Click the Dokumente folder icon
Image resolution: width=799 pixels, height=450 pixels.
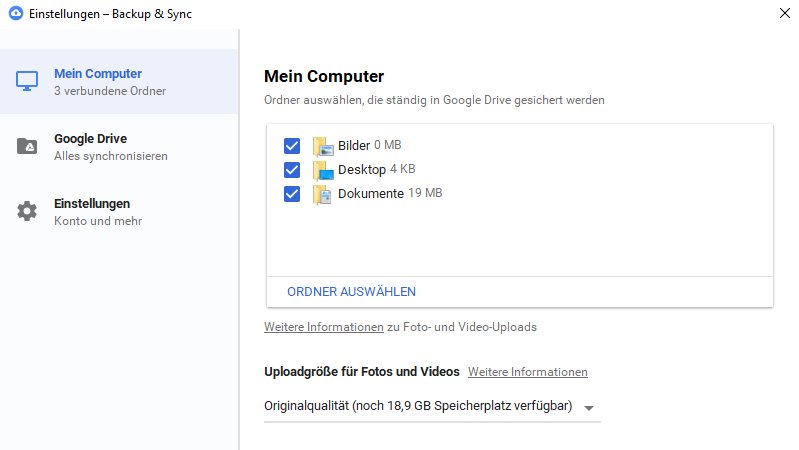[321, 194]
